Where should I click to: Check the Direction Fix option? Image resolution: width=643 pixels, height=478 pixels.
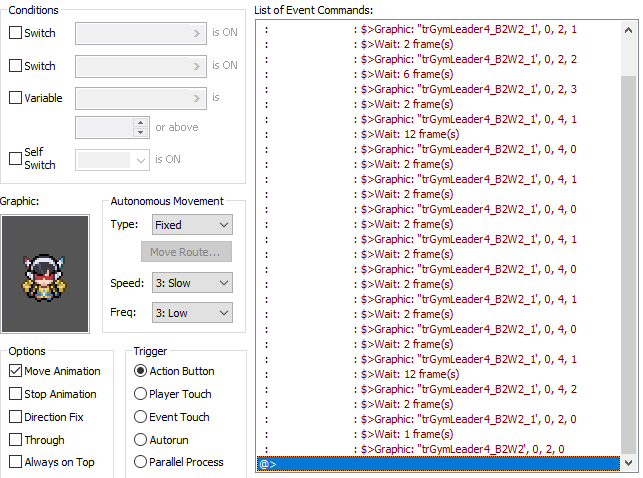(15, 417)
